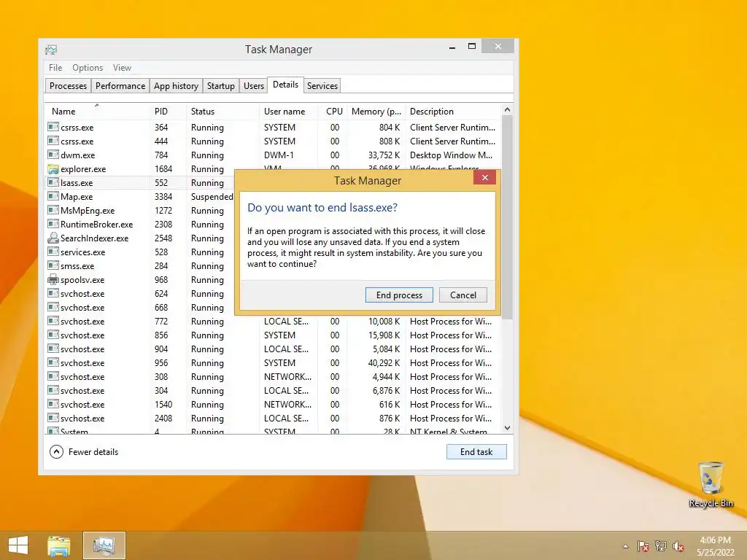Click the scrollbar down arrow

coord(508,428)
